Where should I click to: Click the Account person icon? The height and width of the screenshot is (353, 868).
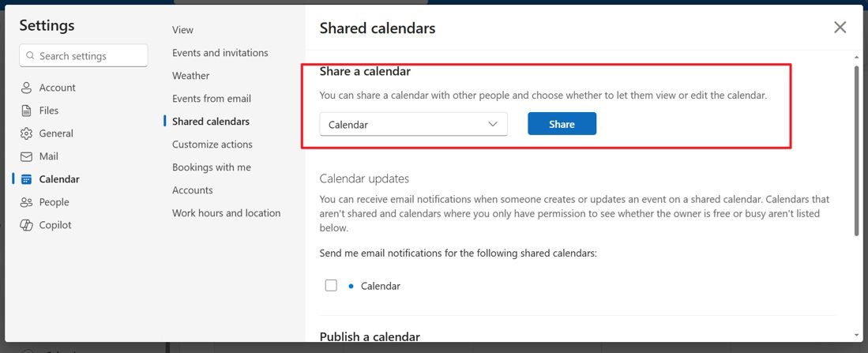tap(27, 88)
